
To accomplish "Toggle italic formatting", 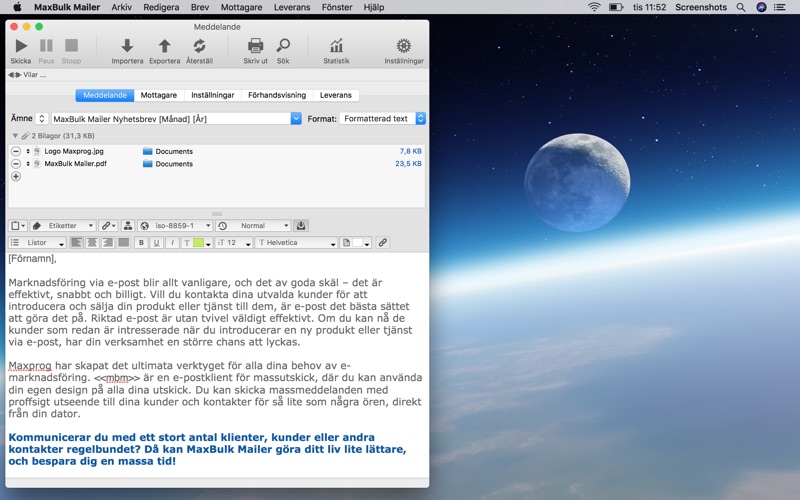I will pyautogui.click(x=172, y=243).
